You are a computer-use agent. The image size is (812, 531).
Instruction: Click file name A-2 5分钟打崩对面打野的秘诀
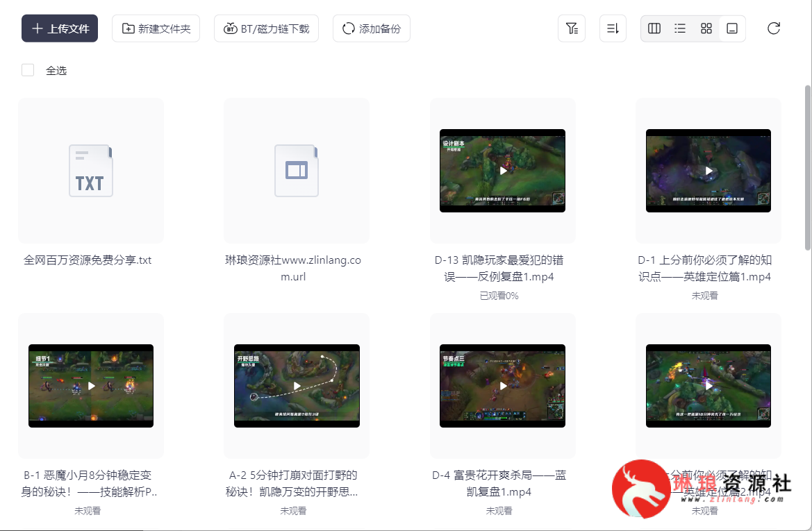[x=292, y=483]
